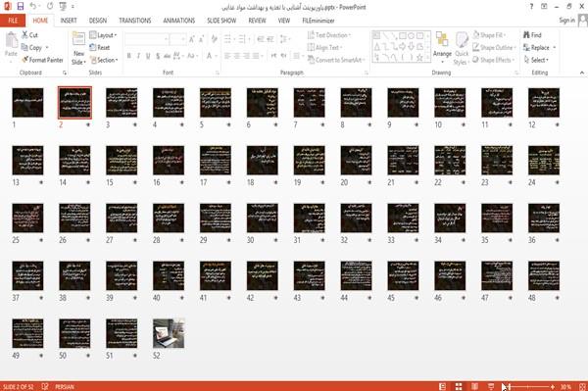Align text to the right

tap(246, 56)
